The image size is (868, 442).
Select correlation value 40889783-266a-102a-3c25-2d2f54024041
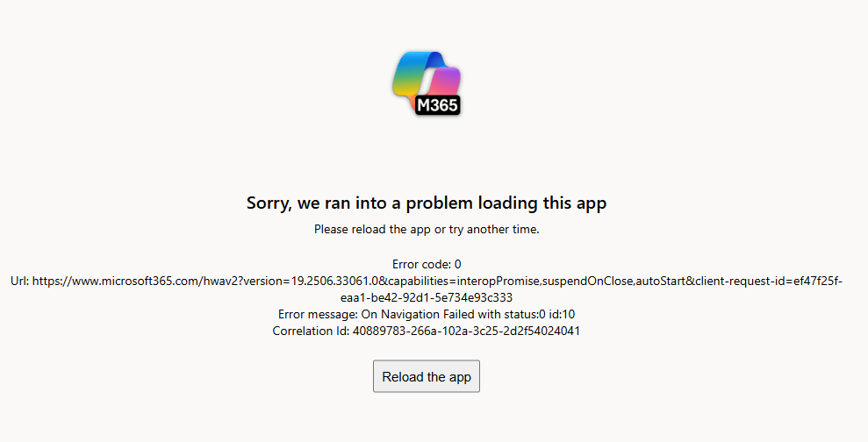tap(466, 331)
